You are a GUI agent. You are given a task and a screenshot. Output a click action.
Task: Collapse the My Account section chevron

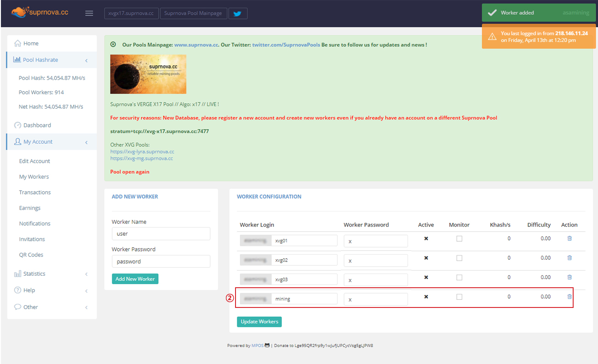tap(86, 142)
